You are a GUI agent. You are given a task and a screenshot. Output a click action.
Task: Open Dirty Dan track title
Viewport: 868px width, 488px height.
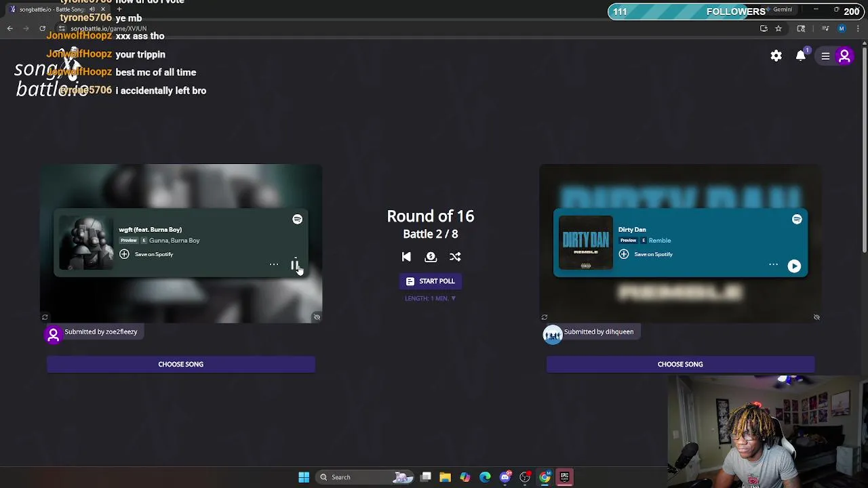[632, 230]
